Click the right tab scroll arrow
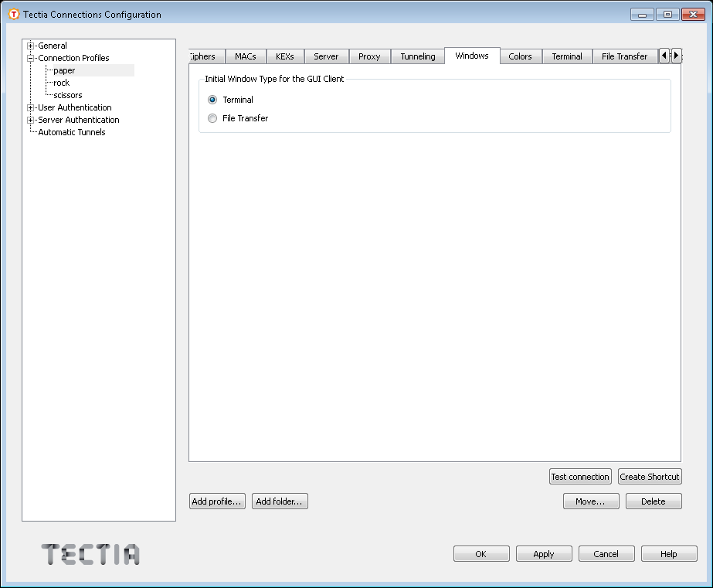The image size is (713, 588). pos(676,56)
